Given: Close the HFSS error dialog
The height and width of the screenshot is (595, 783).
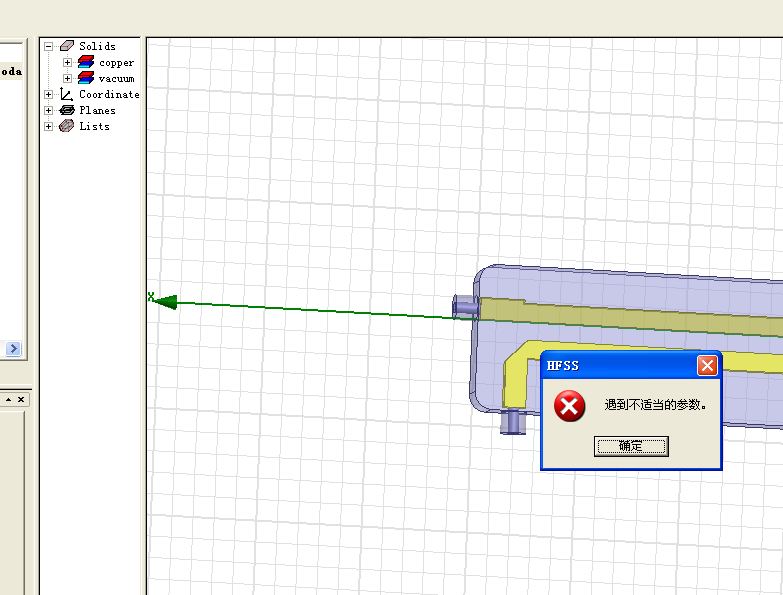Looking at the screenshot, I should click(x=707, y=366).
